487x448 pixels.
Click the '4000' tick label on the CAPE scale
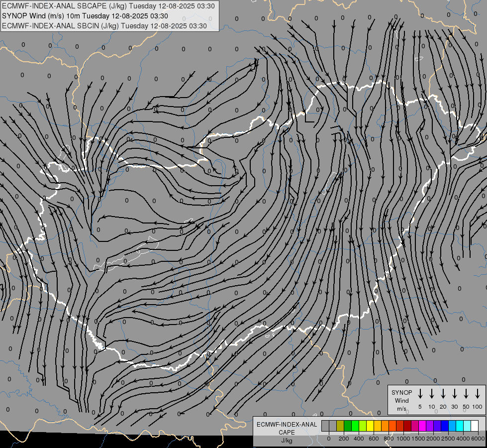tap(463, 439)
